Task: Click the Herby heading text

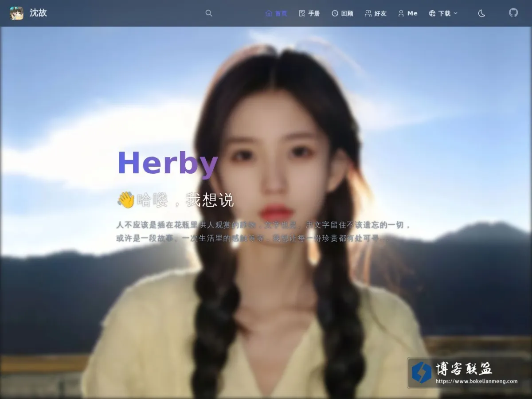Action: coord(168,163)
